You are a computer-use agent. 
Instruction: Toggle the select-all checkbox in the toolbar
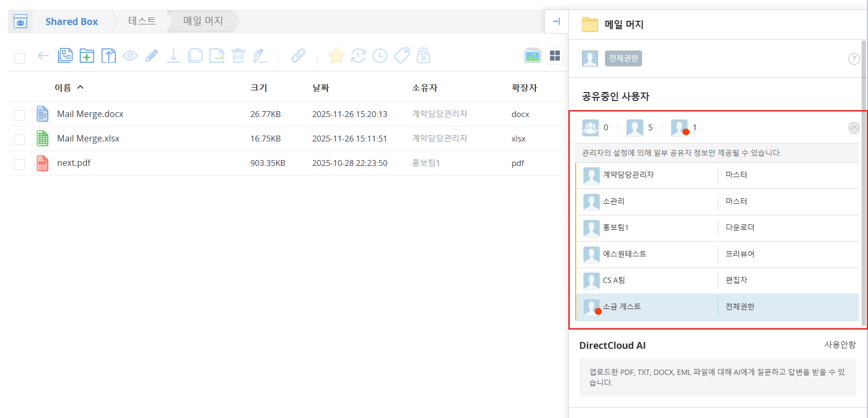click(20, 58)
